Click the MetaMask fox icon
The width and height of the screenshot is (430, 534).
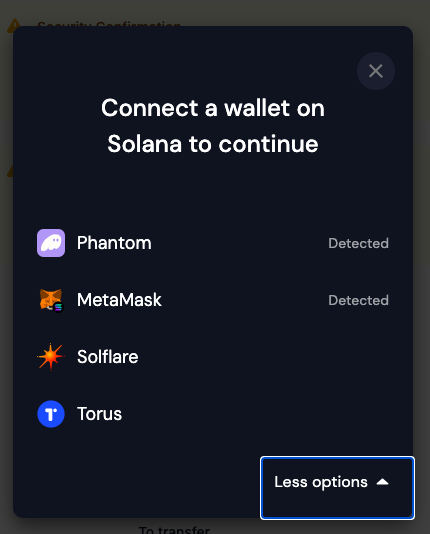point(51,300)
